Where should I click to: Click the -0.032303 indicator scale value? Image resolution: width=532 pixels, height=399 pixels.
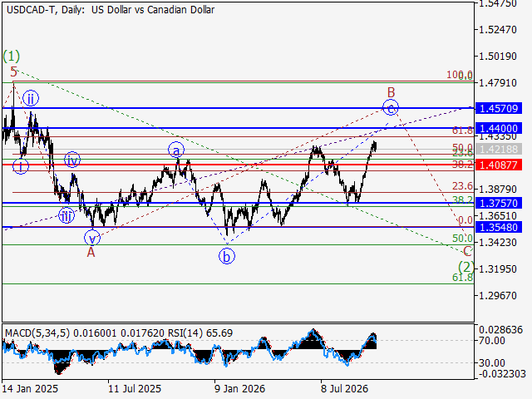[x=502, y=374]
